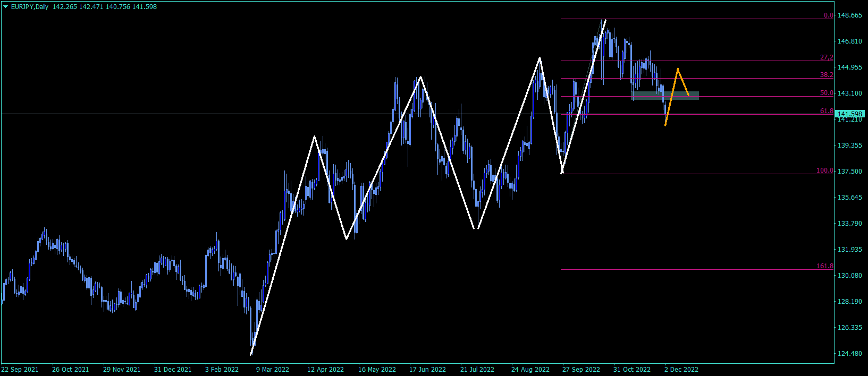Click the open value 142.265 in header
868x376 pixels.
[x=65, y=7]
